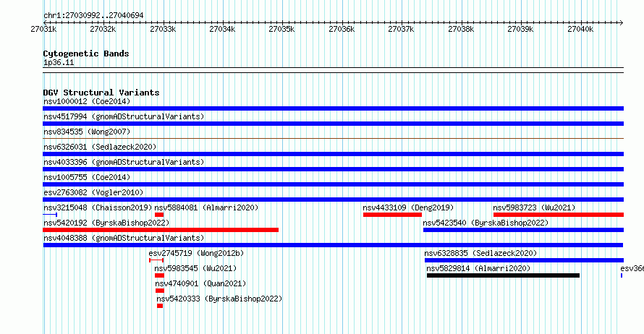Screen dimensions: 644x334
Task: Click the nsv6326031 (Sedlazeck2020) label
Action: [x=100, y=147]
